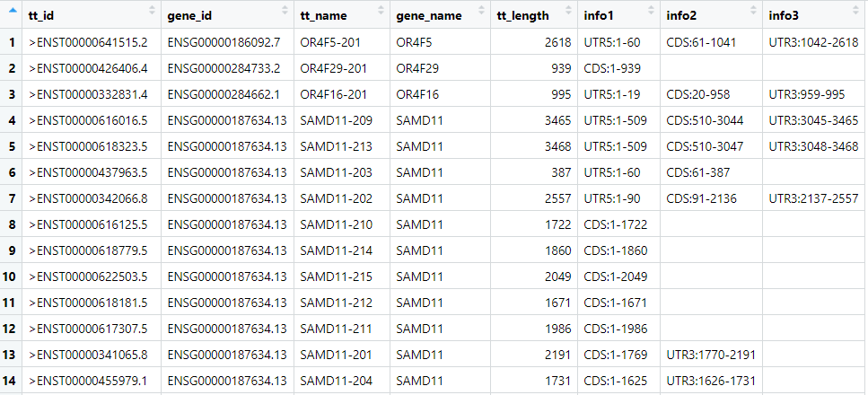Click sort arrows on tt_name column
Viewport: 868px width, 395px height.
381,10
